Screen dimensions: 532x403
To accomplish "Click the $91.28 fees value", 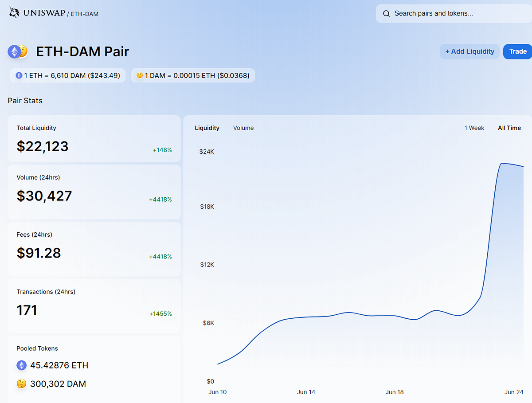I will click(x=39, y=253).
